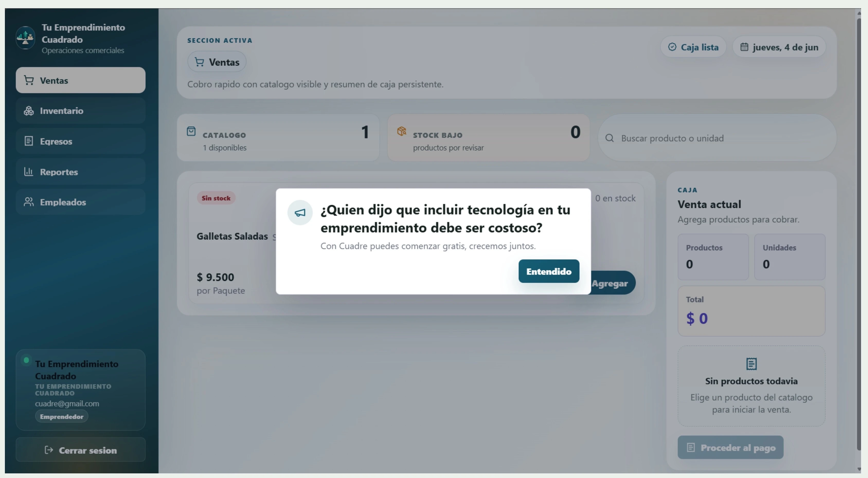
Task: Focus the Buscar producto search field
Action: click(717, 138)
